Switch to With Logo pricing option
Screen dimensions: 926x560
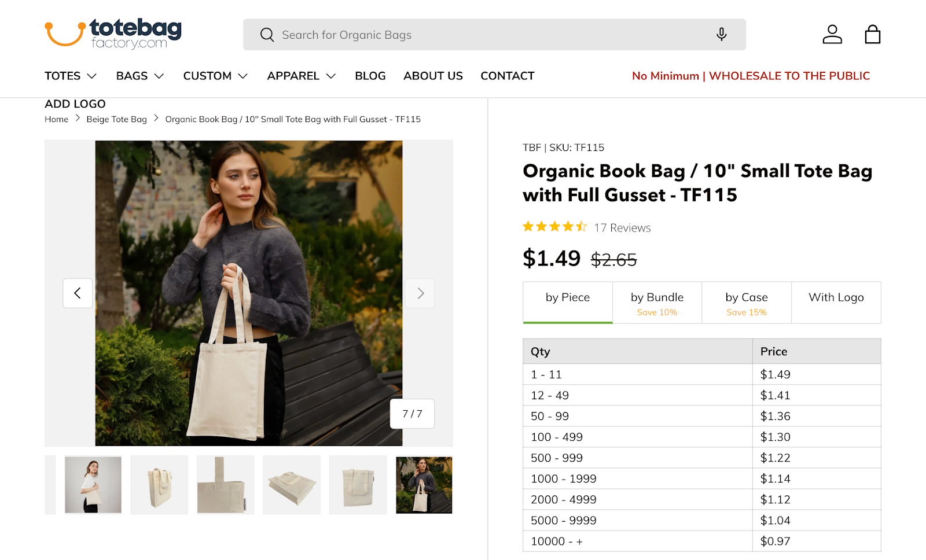coord(835,297)
